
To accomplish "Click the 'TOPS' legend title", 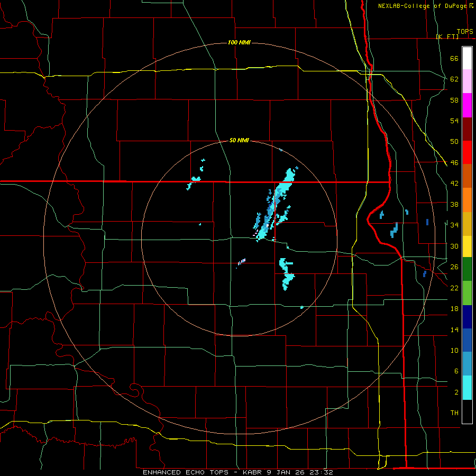I will [465, 31].
